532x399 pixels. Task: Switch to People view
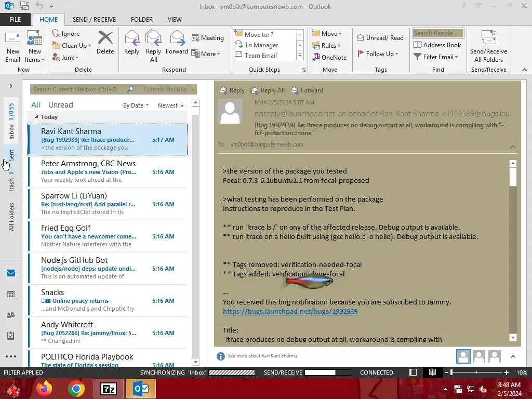[11, 315]
